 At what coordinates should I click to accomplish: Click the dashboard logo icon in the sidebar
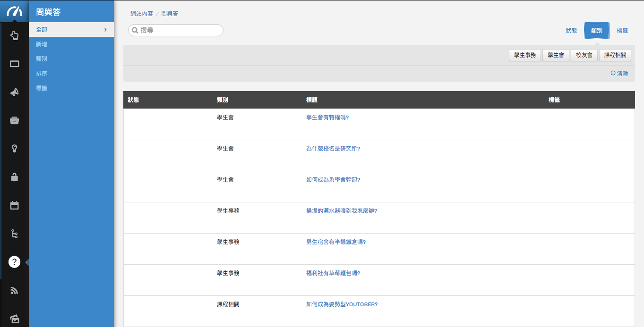[x=14, y=11]
